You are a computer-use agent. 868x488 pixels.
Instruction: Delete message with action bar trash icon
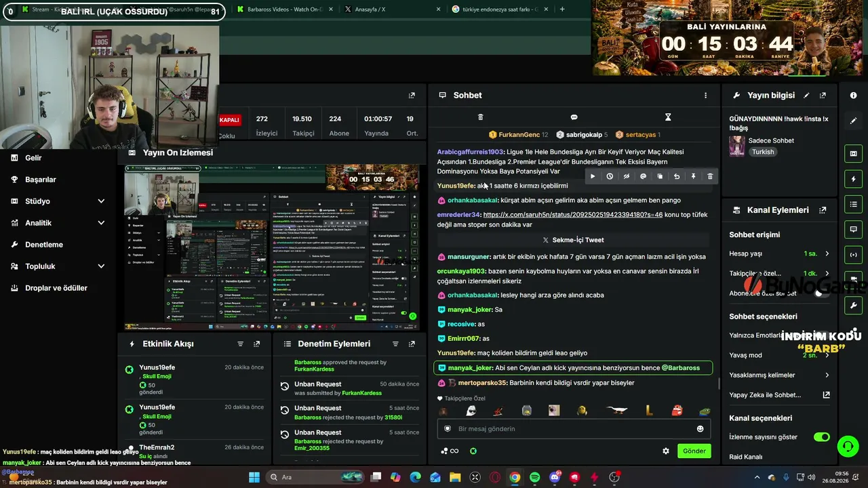tap(710, 176)
